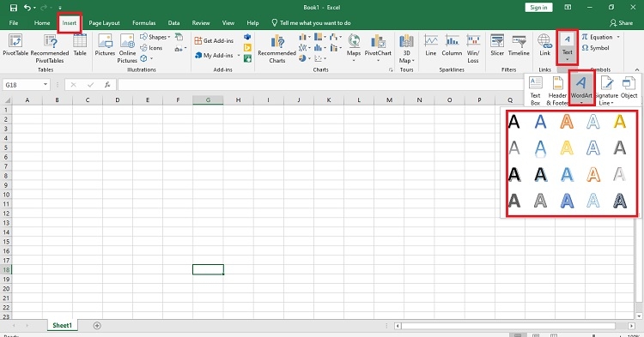Click the Recommended Charts icon

pos(277,48)
